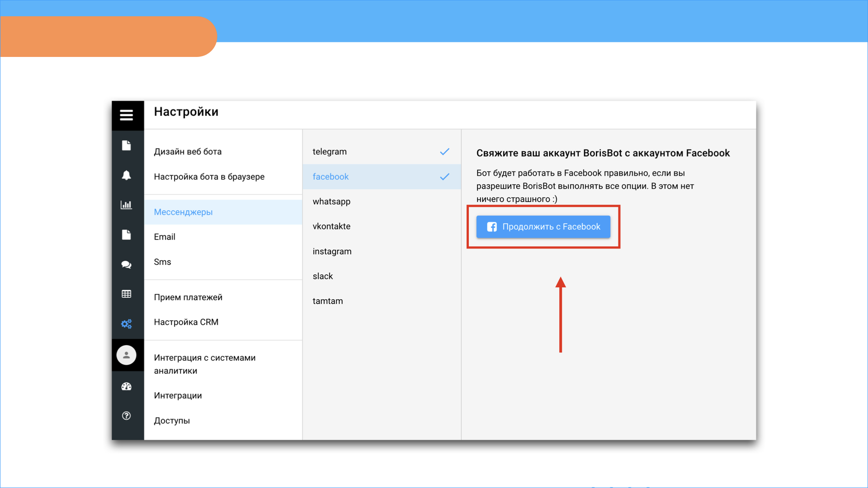Open the user profile avatar
The width and height of the screenshot is (868, 488).
pyautogui.click(x=127, y=355)
